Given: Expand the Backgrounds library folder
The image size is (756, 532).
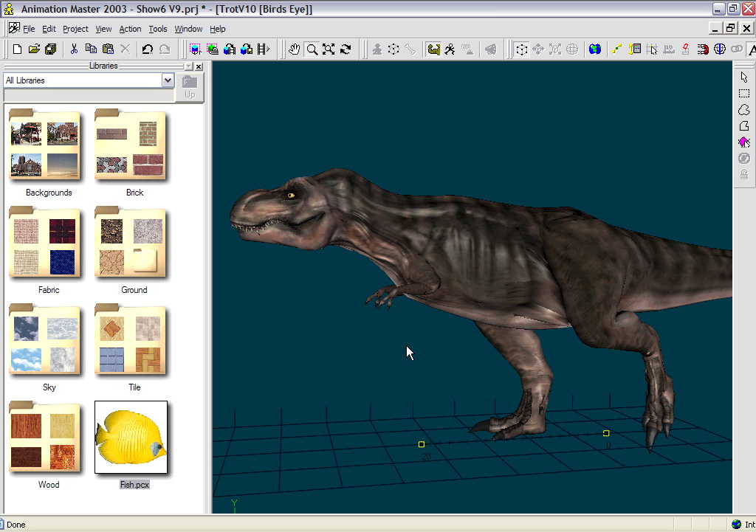Looking at the screenshot, I should pos(44,145).
